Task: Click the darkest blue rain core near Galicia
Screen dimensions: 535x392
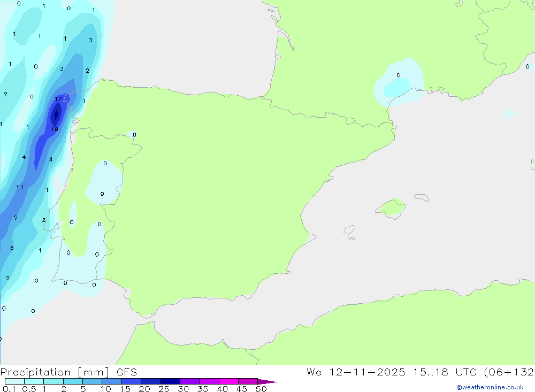Action: [56, 114]
